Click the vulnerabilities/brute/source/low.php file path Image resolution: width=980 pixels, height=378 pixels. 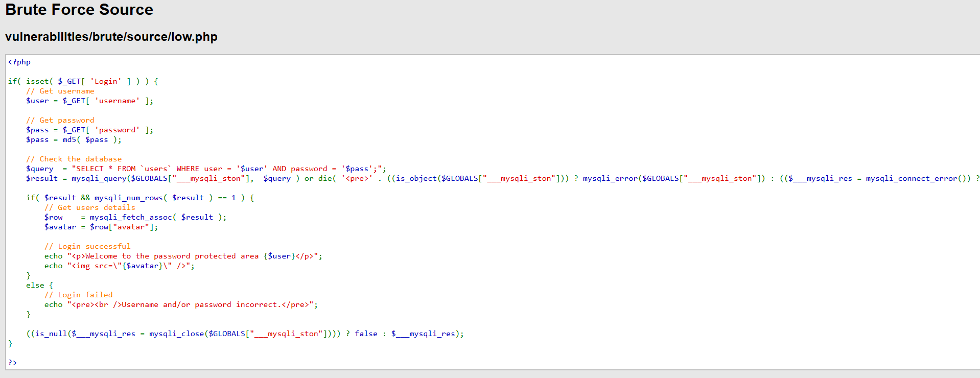click(x=111, y=37)
